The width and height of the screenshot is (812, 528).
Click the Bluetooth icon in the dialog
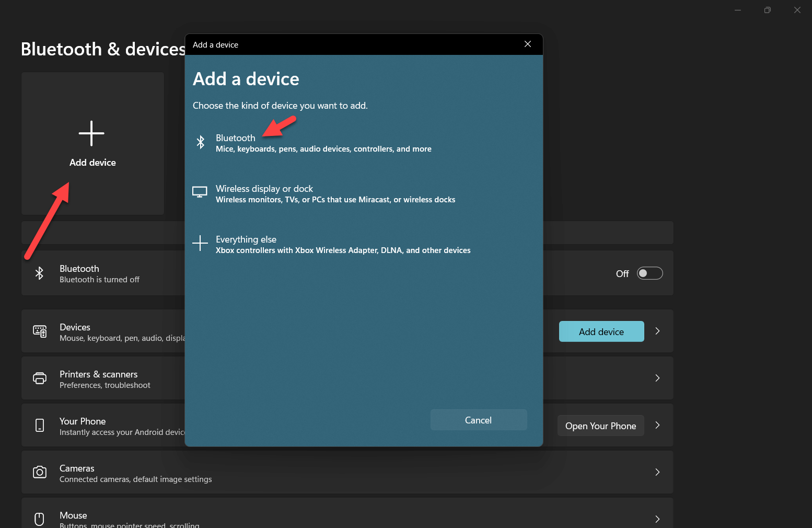[x=200, y=142]
